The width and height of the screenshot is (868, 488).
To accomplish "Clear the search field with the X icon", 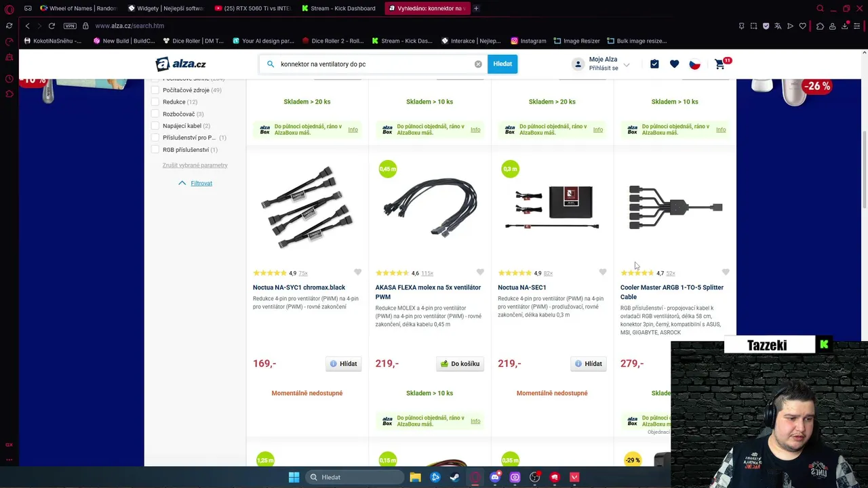I will (478, 64).
